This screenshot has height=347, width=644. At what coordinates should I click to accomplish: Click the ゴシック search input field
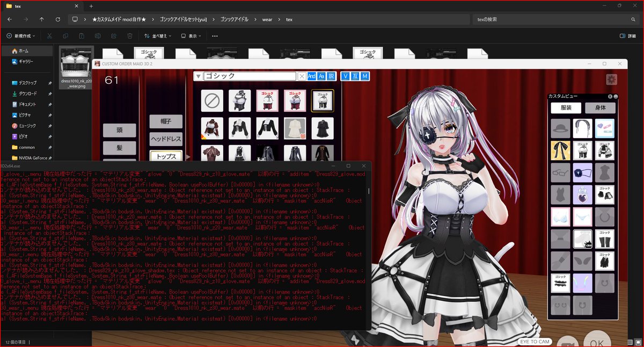coord(250,76)
